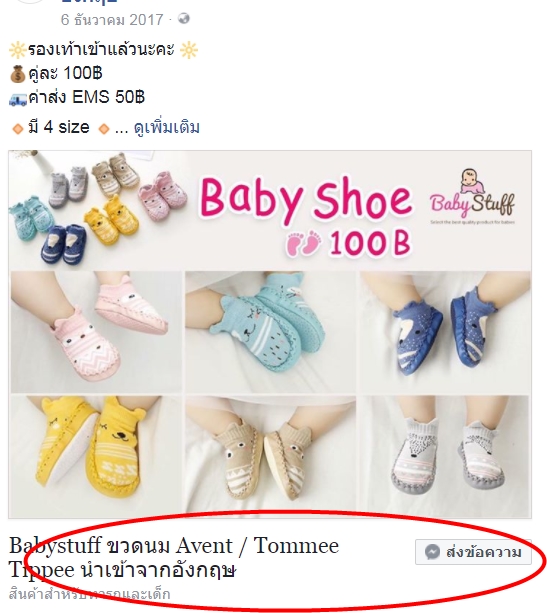Open the yellow bear shoes photo

[96, 455]
